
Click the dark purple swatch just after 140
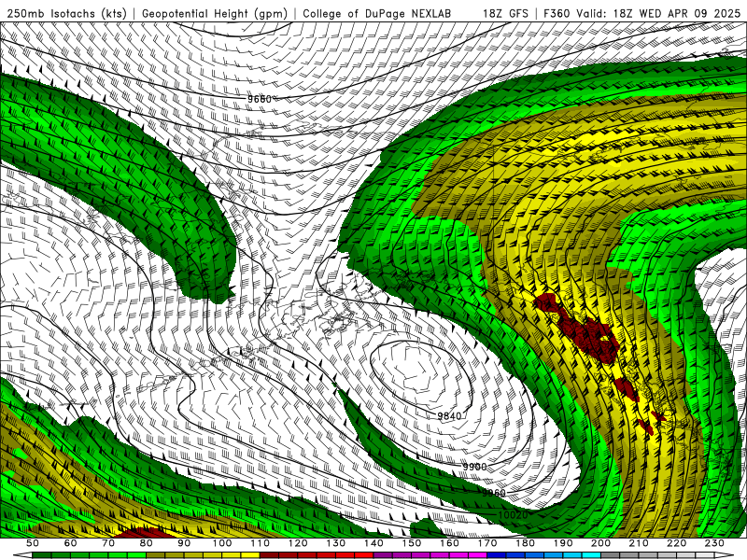[x=383, y=555]
